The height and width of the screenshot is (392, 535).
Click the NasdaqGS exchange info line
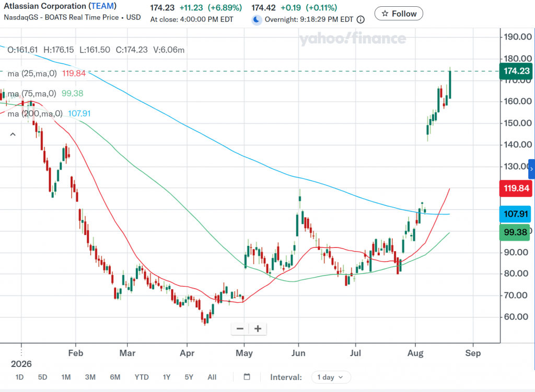pyautogui.click(x=72, y=17)
